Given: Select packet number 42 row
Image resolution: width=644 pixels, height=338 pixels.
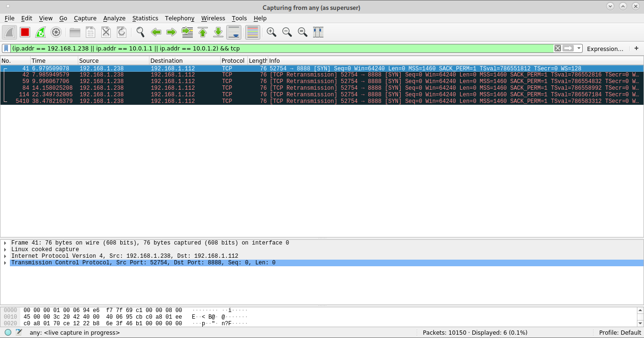Looking at the screenshot, I should [322, 75].
